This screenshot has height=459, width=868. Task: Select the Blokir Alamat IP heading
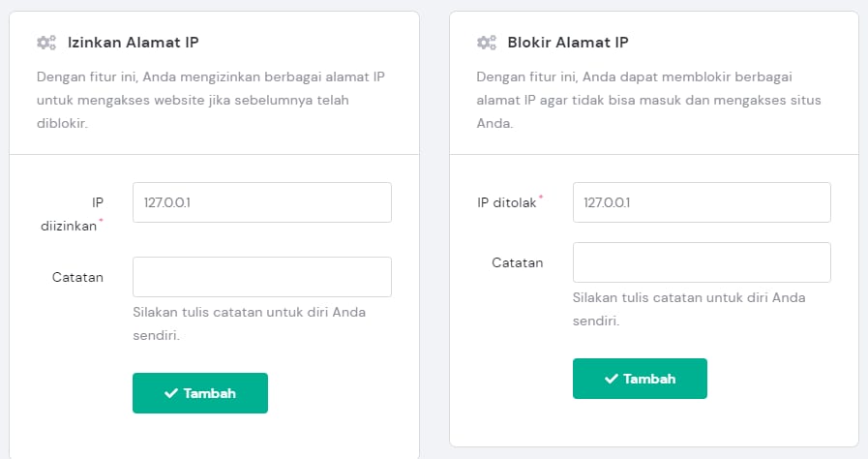(x=568, y=43)
